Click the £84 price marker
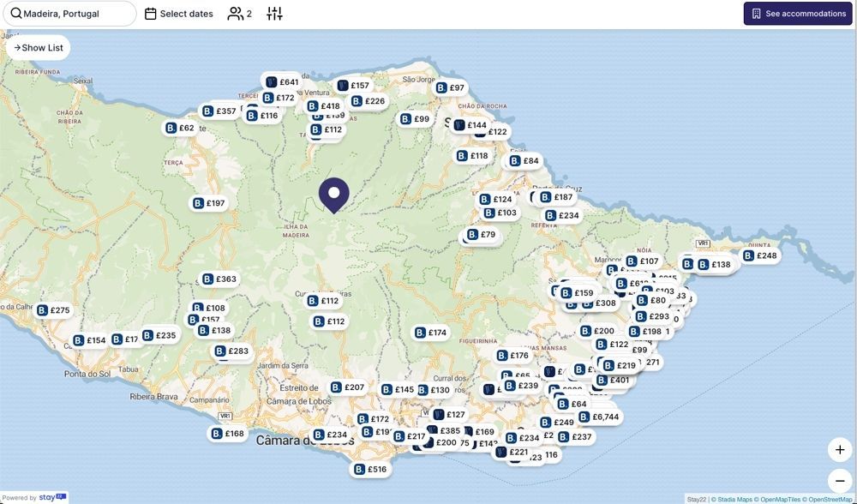This screenshot has height=504, width=857. 524,160
